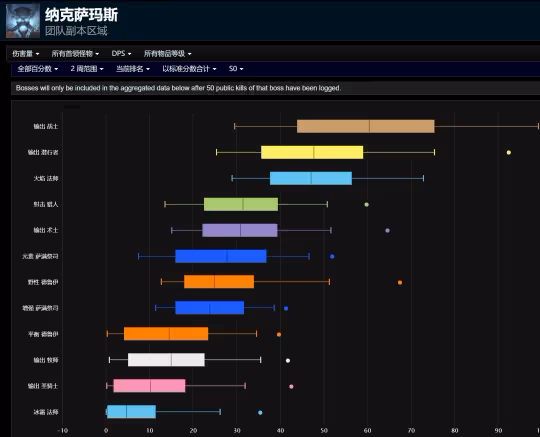Viewport: 540px width, 437px height.
Task: Click the 输出 潜行者 row label
Action: click(43, 153)
